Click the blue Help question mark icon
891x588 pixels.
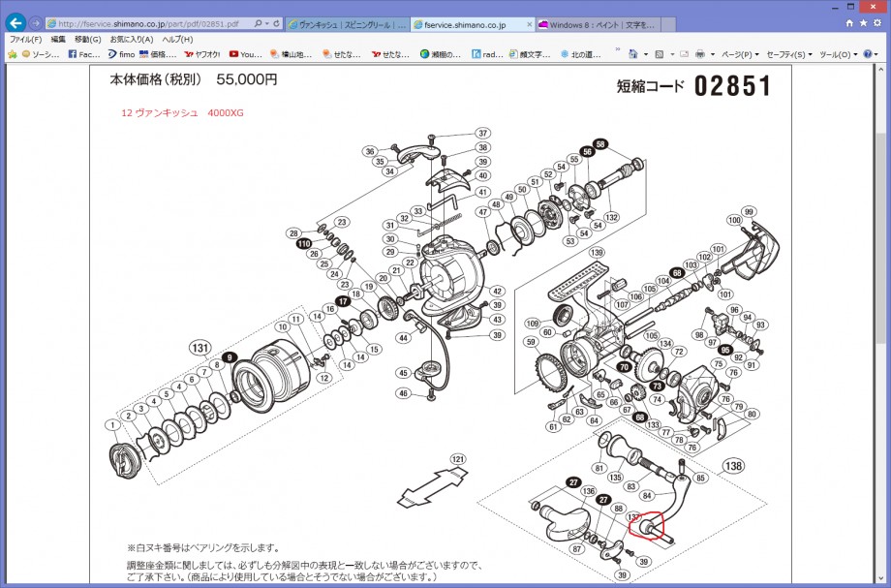(867, 54)
